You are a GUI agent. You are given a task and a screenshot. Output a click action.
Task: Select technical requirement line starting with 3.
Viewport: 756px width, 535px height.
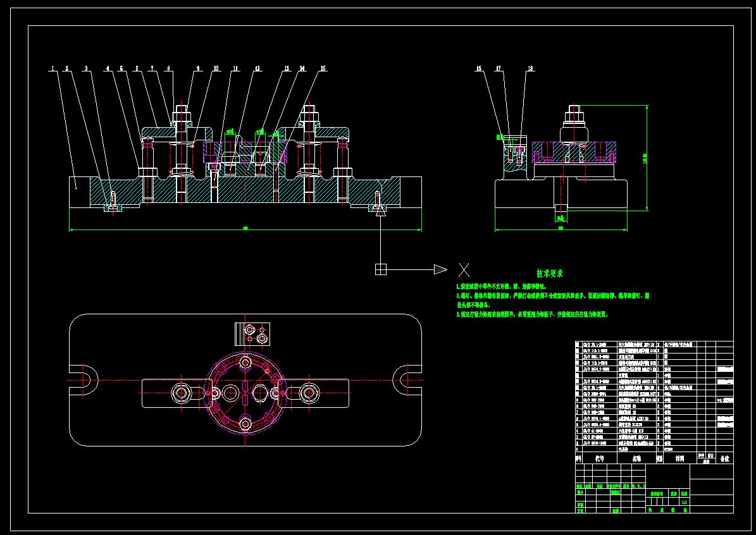(x=532, y=314)
